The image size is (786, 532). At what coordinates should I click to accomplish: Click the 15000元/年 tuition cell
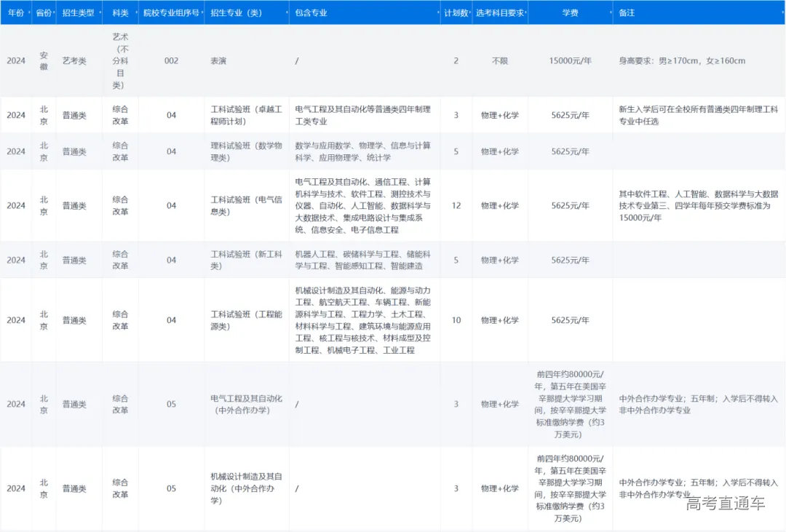click(x=572, y=60)
